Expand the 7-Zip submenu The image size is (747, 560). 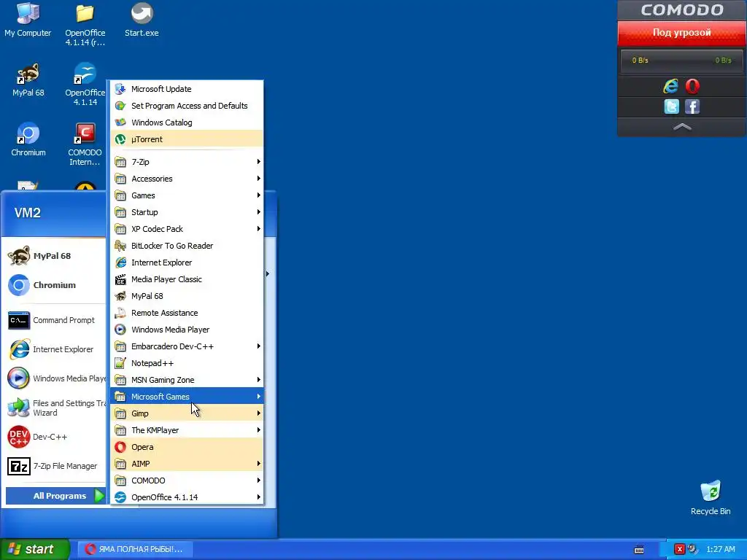(x=187, y=162)
